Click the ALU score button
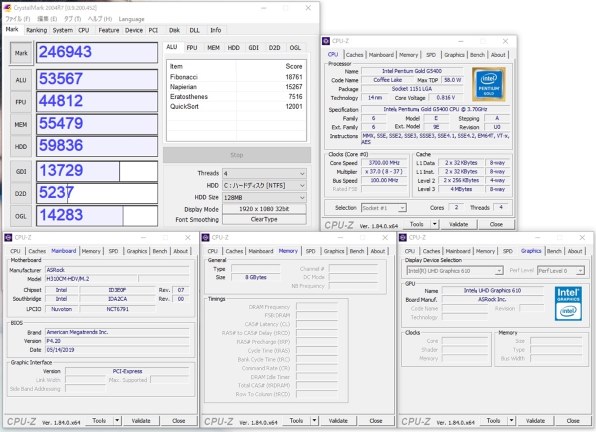This screenshot has width=596, height=432. pyautogui.click(x=21, y=80)
